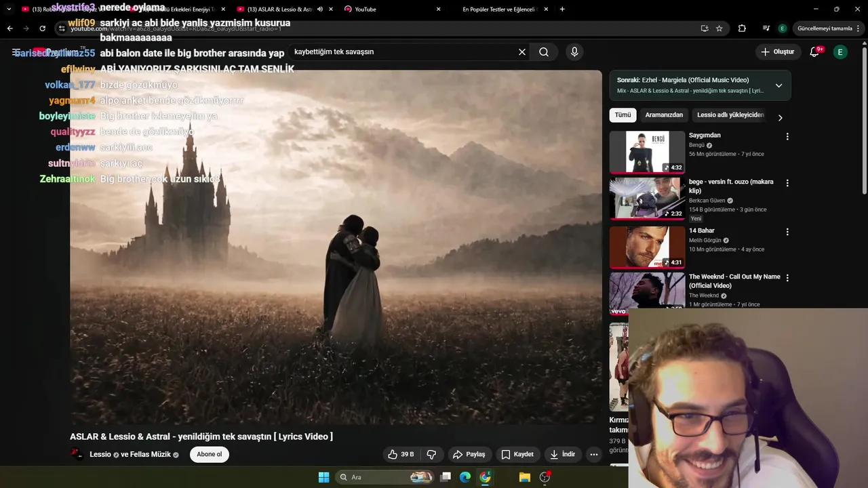This screenshot has height=488, width=868.
Task: Open File Explorer from the taskbar
Action: click(x=525, y=477)
